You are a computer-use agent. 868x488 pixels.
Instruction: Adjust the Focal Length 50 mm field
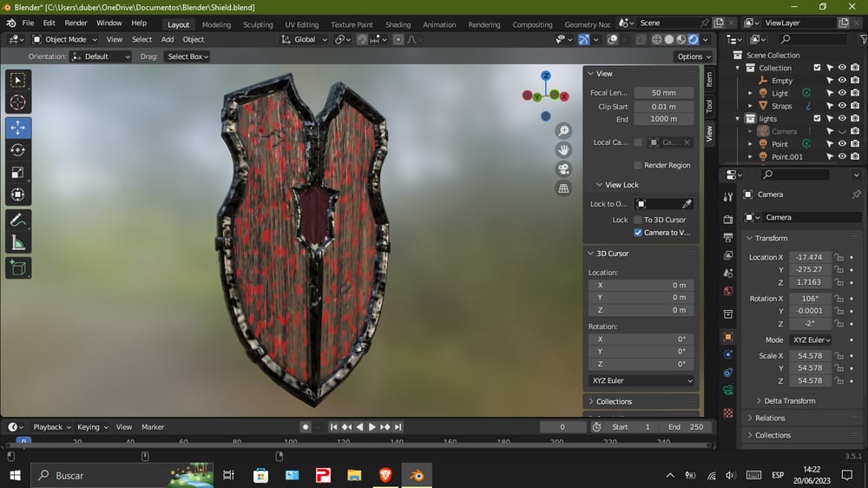point(664,93)
